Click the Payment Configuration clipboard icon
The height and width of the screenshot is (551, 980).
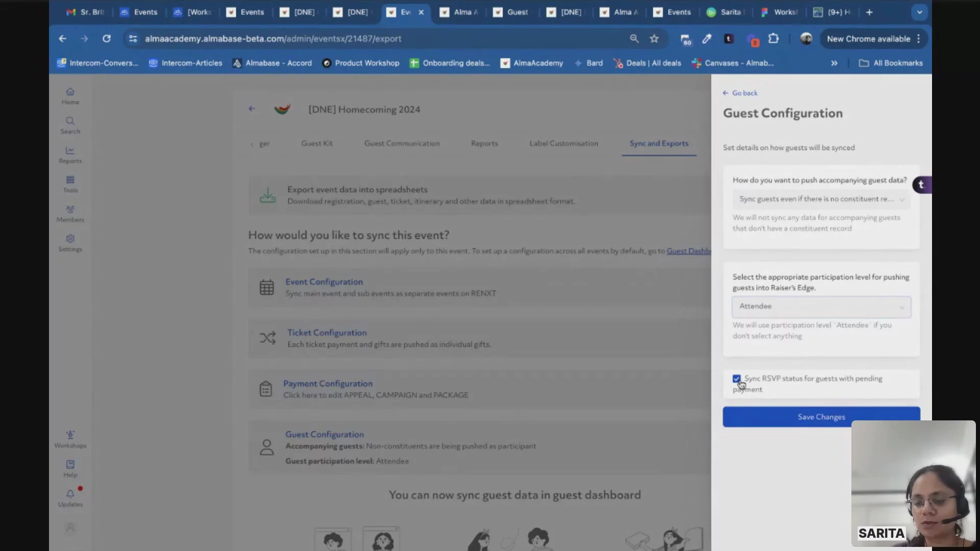click(x=265, y=389)
